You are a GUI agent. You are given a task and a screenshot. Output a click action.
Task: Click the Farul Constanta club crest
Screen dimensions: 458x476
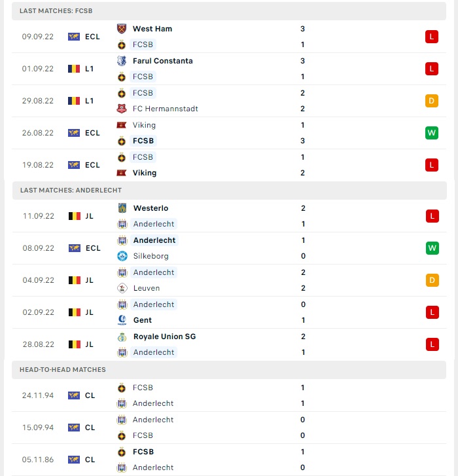tap(122, 61)
